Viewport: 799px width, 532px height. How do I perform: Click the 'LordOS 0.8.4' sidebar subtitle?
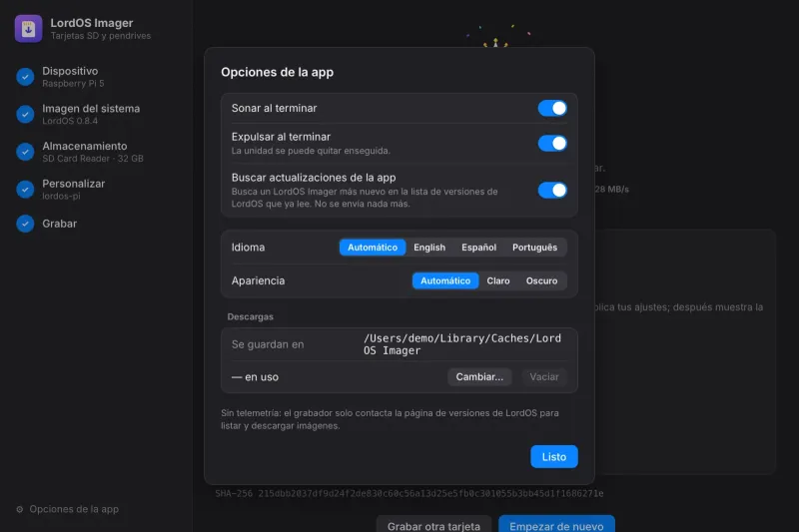pos(70,121)
